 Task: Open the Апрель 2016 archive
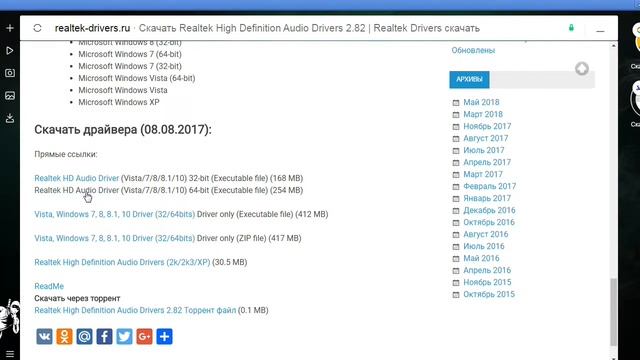pyautogui.click(x=487, y=270)
